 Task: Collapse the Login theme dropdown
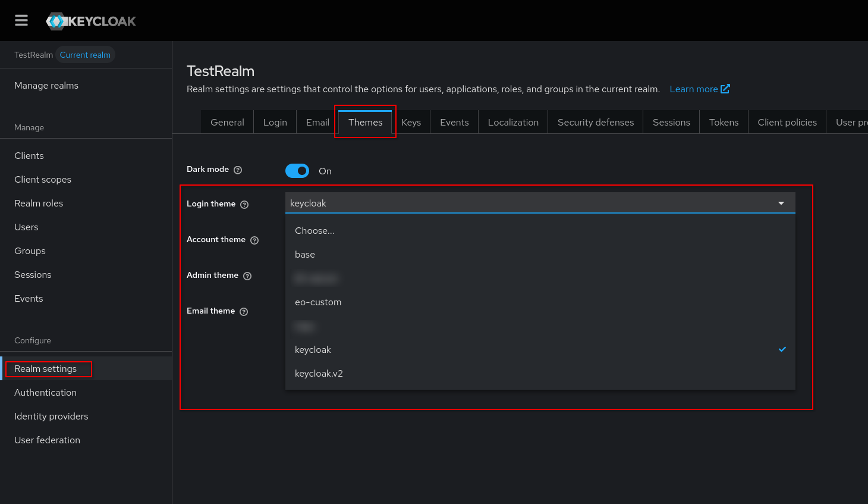point(540,203)
